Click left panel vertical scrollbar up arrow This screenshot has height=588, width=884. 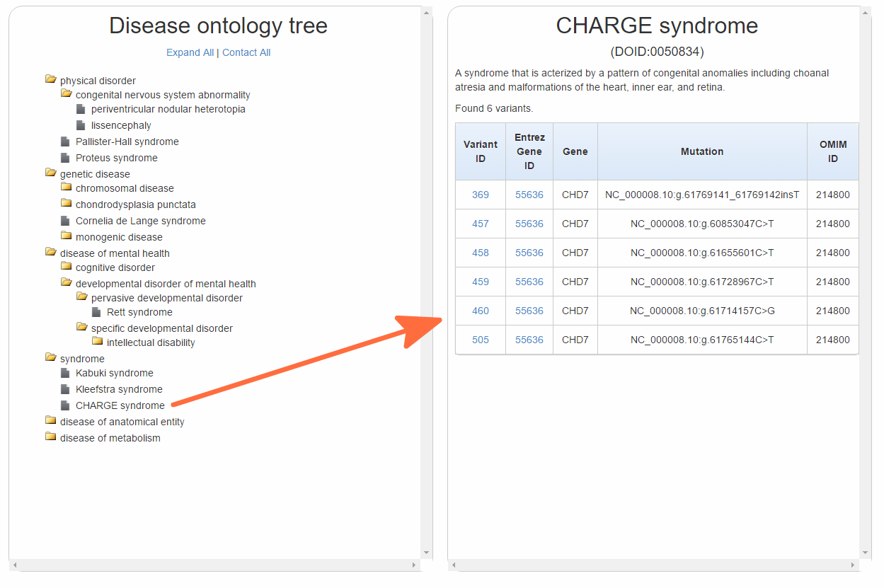click(427, 13)
